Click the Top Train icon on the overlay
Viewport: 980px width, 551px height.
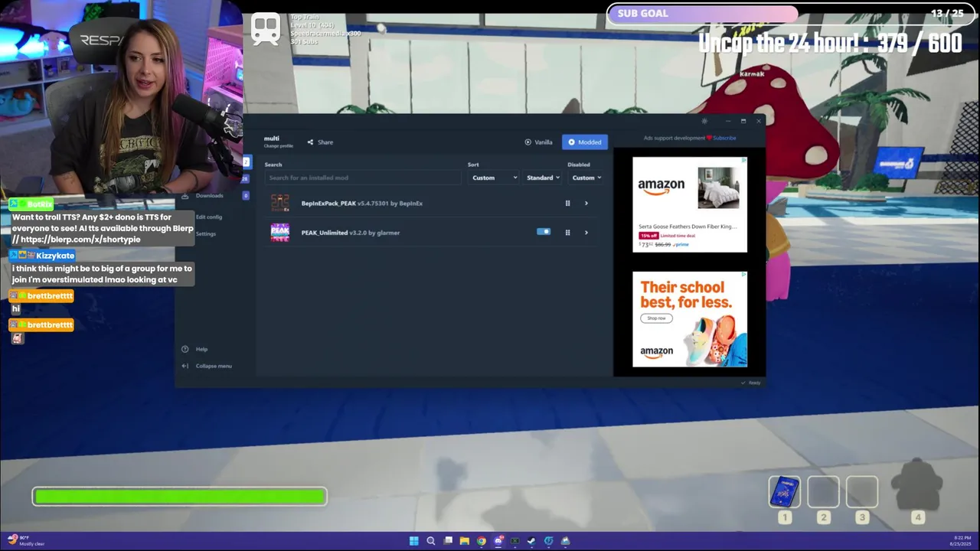point(266,30)
